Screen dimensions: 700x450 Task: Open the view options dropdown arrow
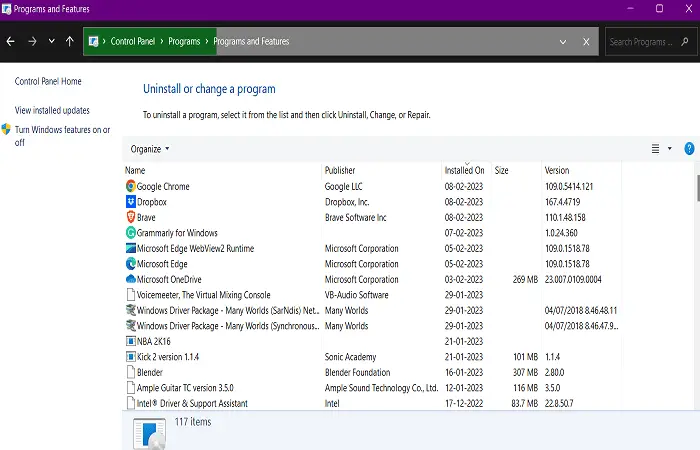pos(670,149)
